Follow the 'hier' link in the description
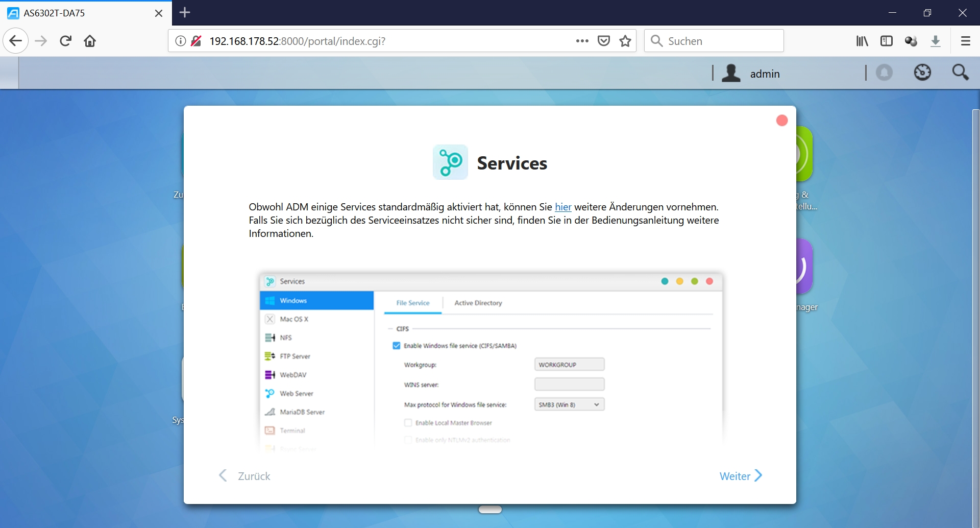This screenshot has height=528, width=980. click(x=563, y=207)
